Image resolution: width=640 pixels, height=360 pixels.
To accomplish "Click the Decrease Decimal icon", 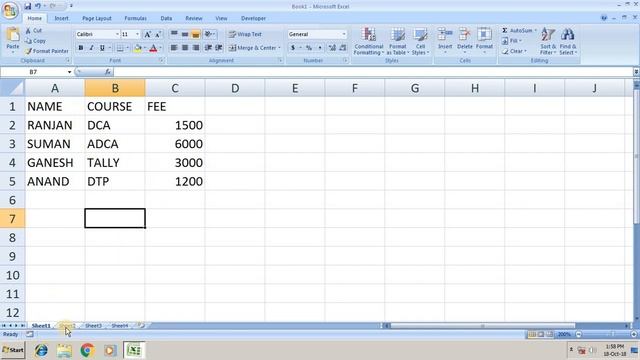I will [343, 48].
